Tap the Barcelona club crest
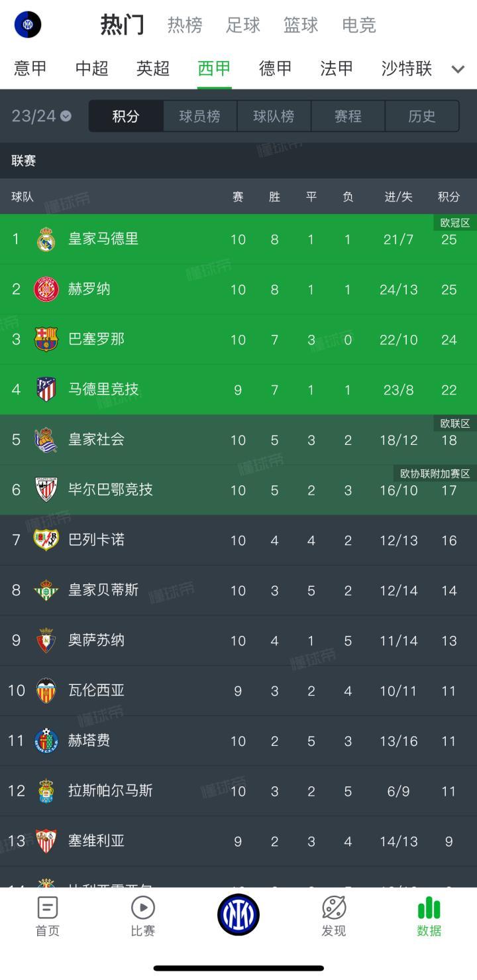Screen dimensions: 477x980 (46, 339)
